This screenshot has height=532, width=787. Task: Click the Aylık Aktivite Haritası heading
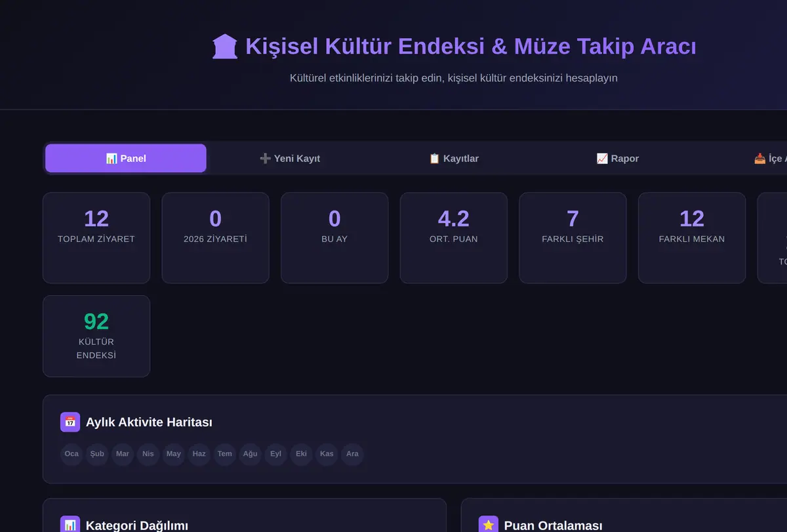click(x=149, y=422)
